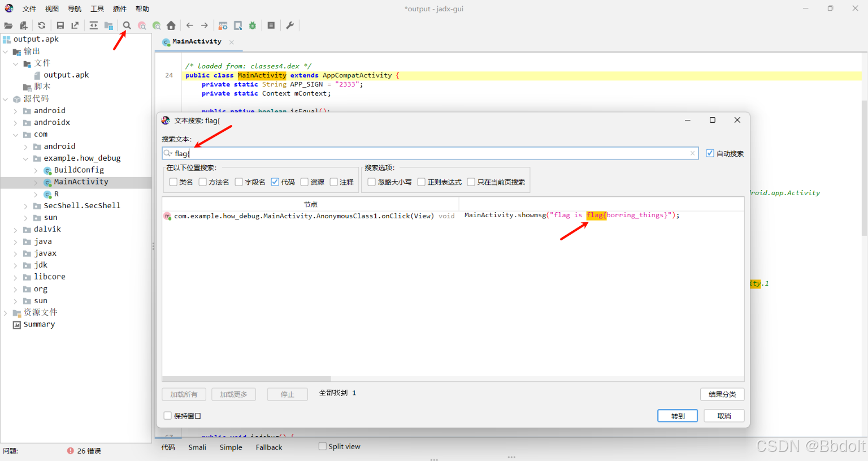Click the search results horizontal scrollbar
The width and height of the screenshot is (868, 461).
246,379
